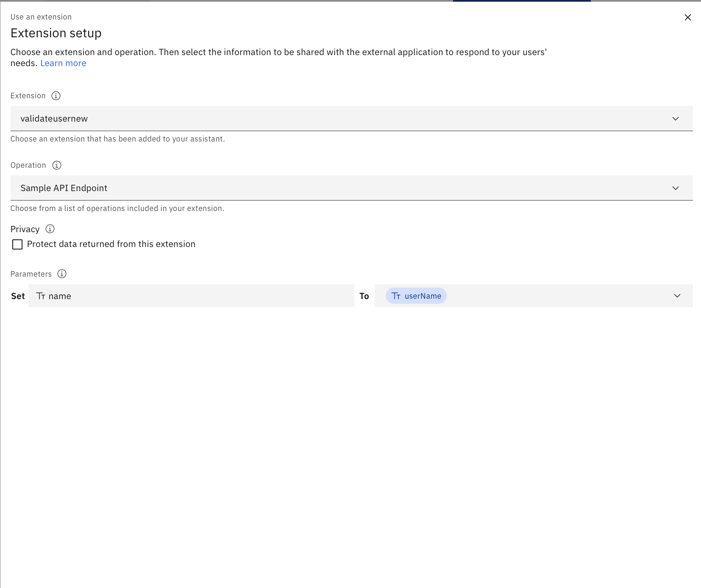Screen dimensions: 701x588
Task: Click the name parameter field
Action: point(191,296)
